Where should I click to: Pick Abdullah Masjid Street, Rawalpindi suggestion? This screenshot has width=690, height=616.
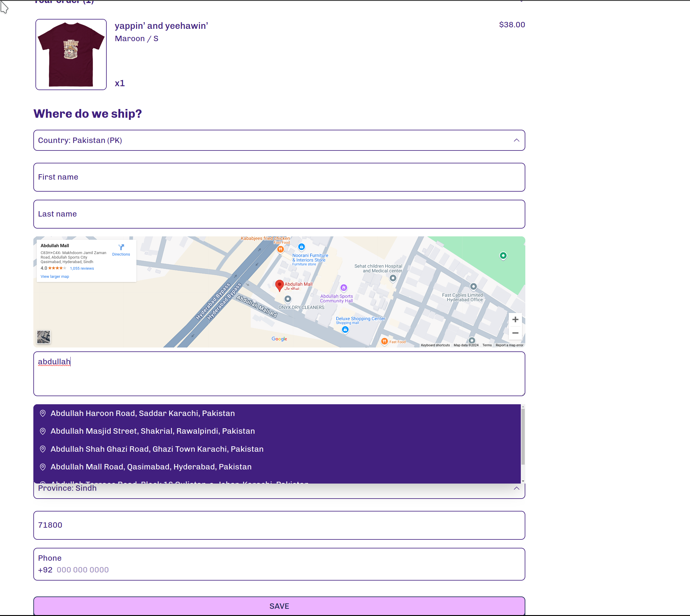[152, 431]
